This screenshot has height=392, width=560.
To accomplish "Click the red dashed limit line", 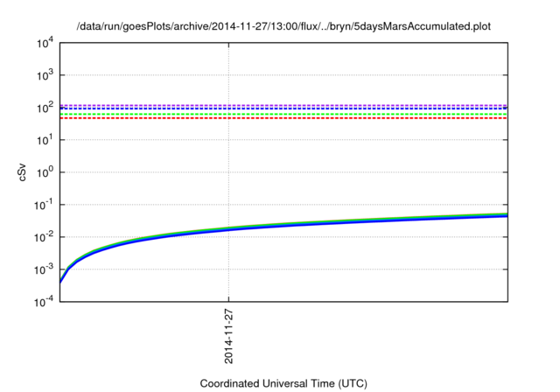I will (x=283, y=118).
